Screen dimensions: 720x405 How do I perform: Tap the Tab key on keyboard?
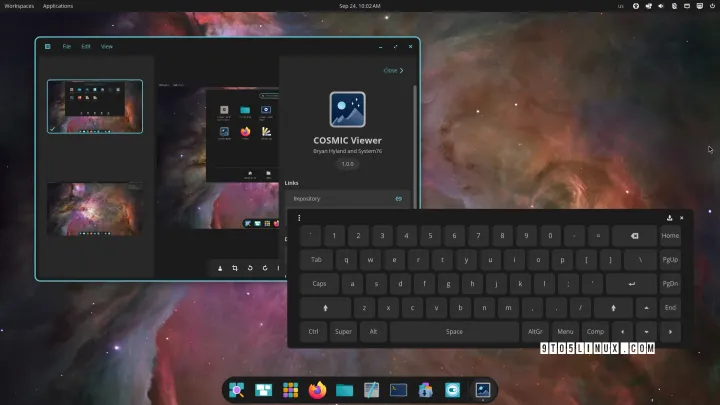coord(316,259)
